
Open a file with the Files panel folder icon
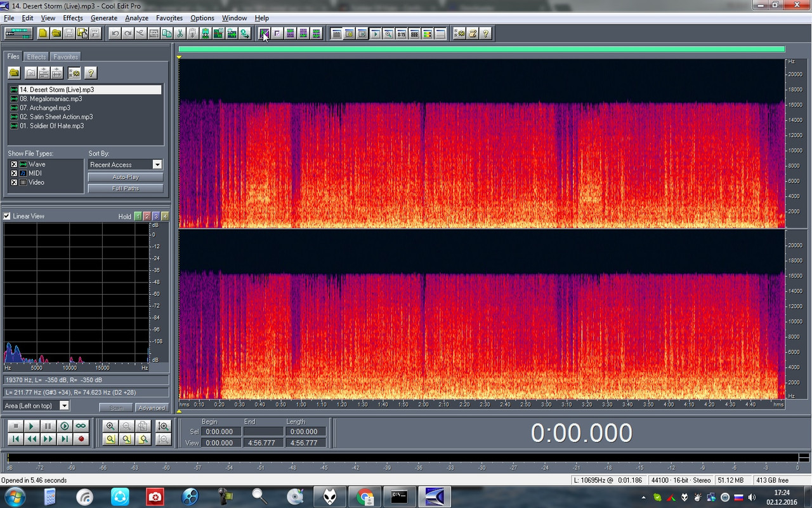[x=13, y=73]
